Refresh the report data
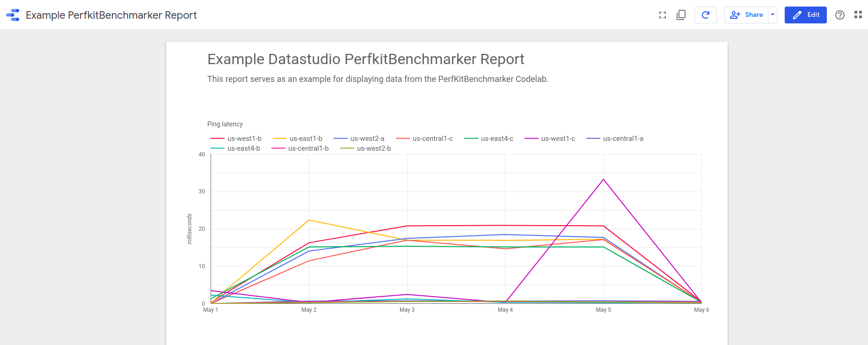This screenshot has width=868, height=345. (706, 15)
